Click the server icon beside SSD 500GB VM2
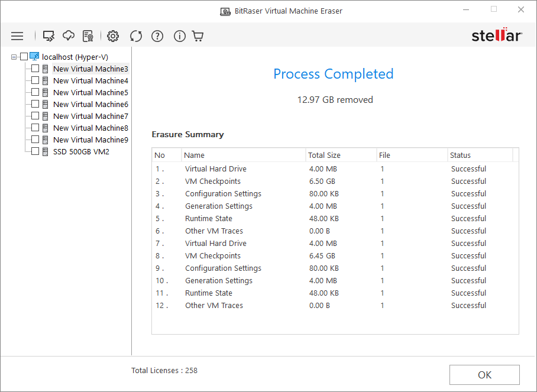The image size is (537, 392). pos(45,152)
